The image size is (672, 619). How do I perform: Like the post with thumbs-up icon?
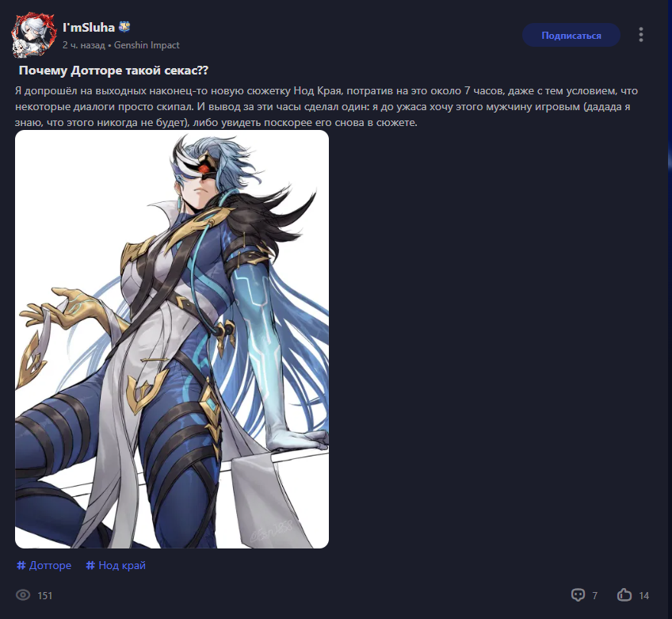(x=624, y=594)
